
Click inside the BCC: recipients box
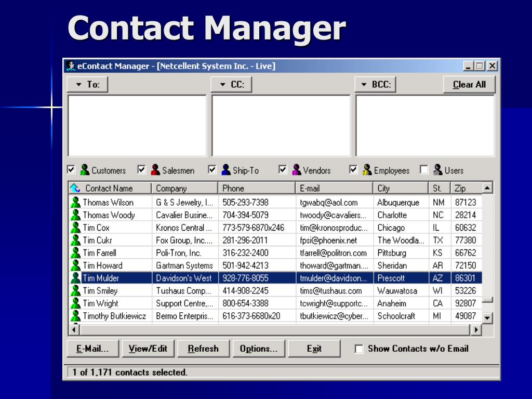(425, 126)
